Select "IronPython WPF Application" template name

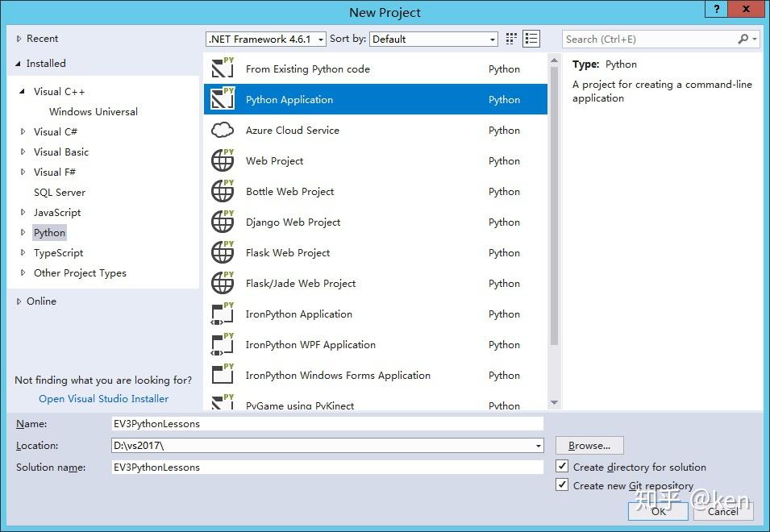click(310, 344)
